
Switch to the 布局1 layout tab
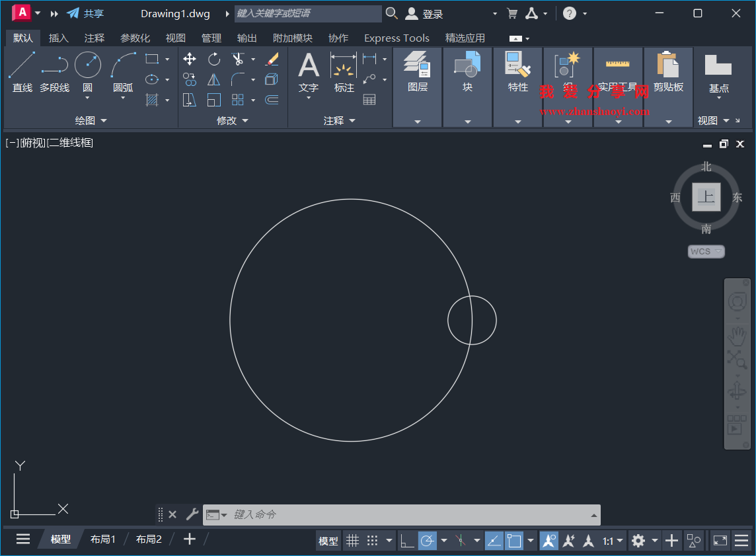click(x=102, y=539)
